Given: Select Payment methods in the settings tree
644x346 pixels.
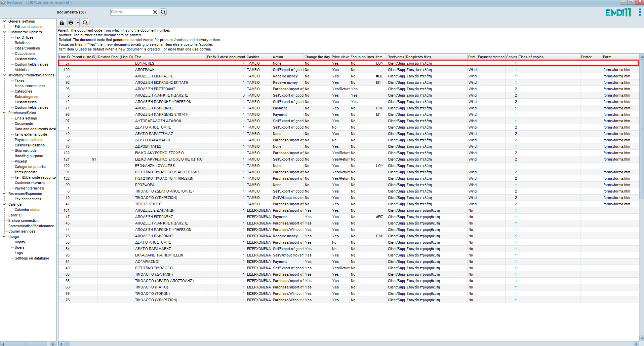Looking at the screenshot, I should pyautogui.click(x=29, y=140).
